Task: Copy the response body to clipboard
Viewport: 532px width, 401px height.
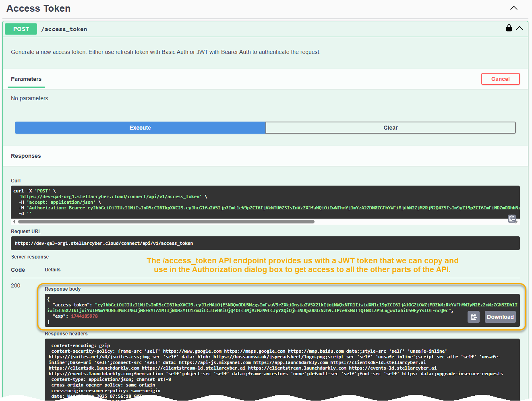Action: click(x=474, y=317)
